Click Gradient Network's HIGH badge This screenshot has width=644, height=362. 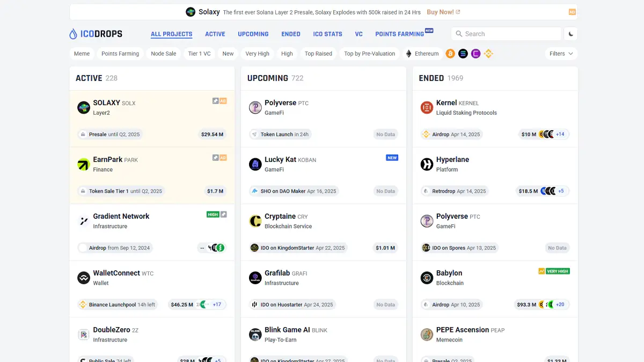click(x=213, y=215)
